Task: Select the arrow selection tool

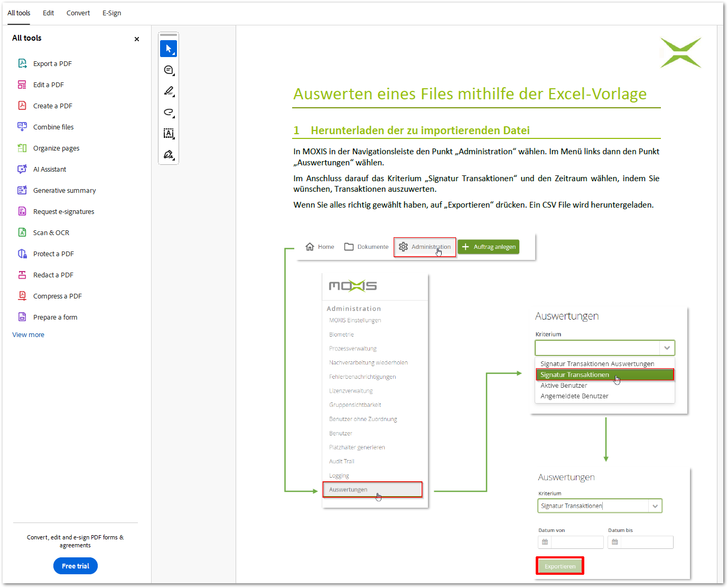Action: point(169,49)
